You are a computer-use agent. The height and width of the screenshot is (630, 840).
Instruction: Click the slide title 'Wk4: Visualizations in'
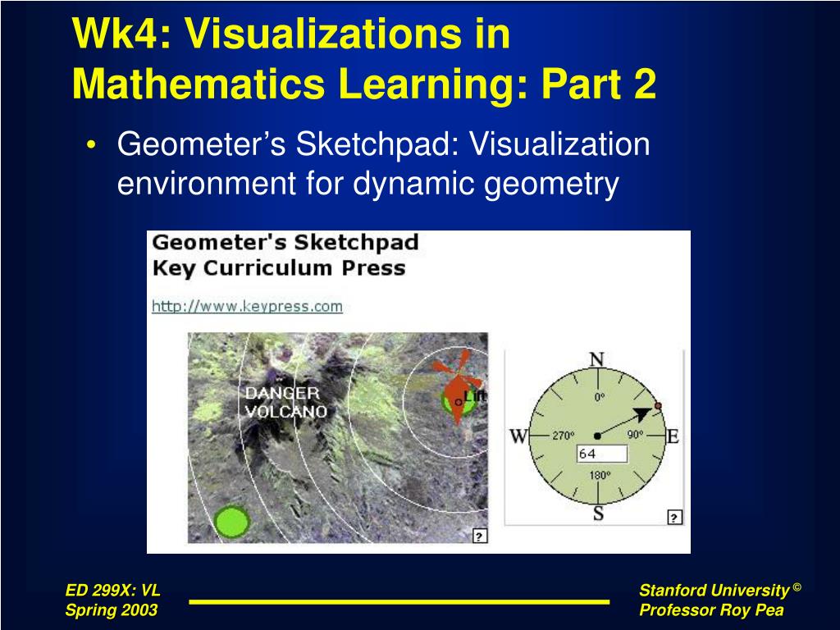click(x=291, y=33)
